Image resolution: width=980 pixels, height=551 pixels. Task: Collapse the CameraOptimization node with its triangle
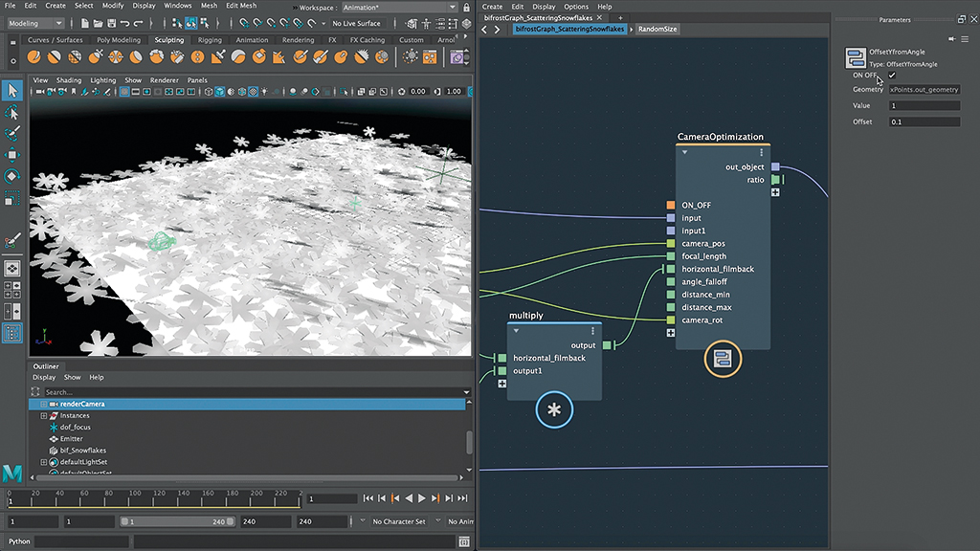[684, 152]
